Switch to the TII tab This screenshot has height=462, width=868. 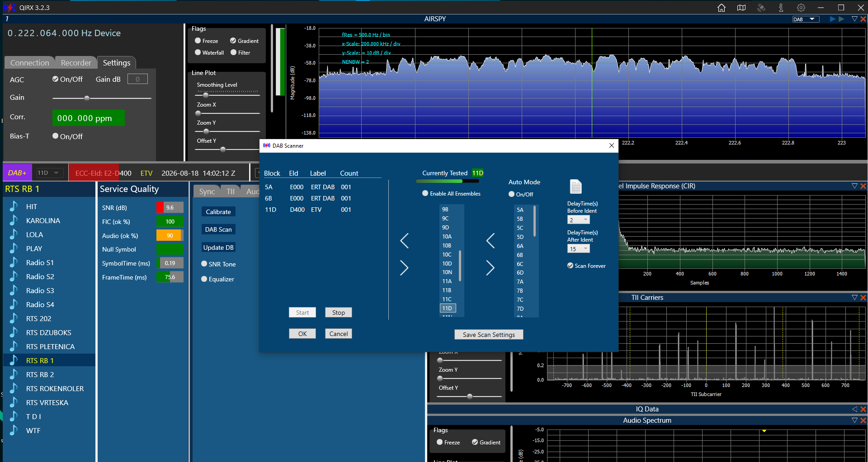pos(231,191)
